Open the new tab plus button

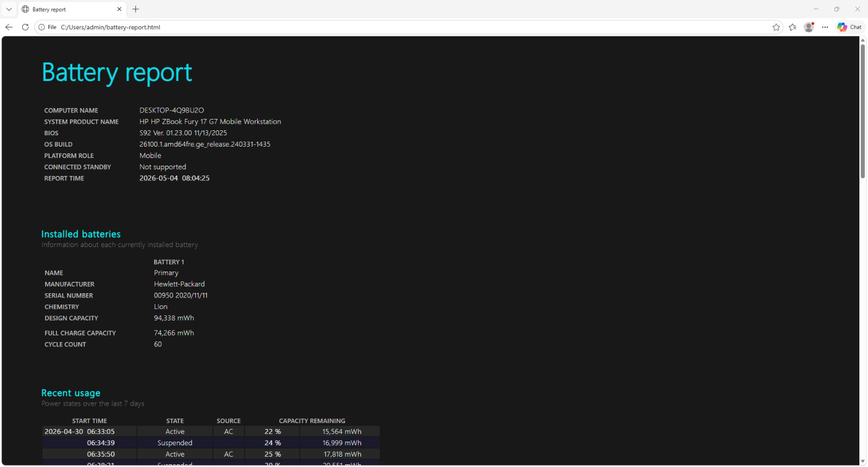pos(136,9)
